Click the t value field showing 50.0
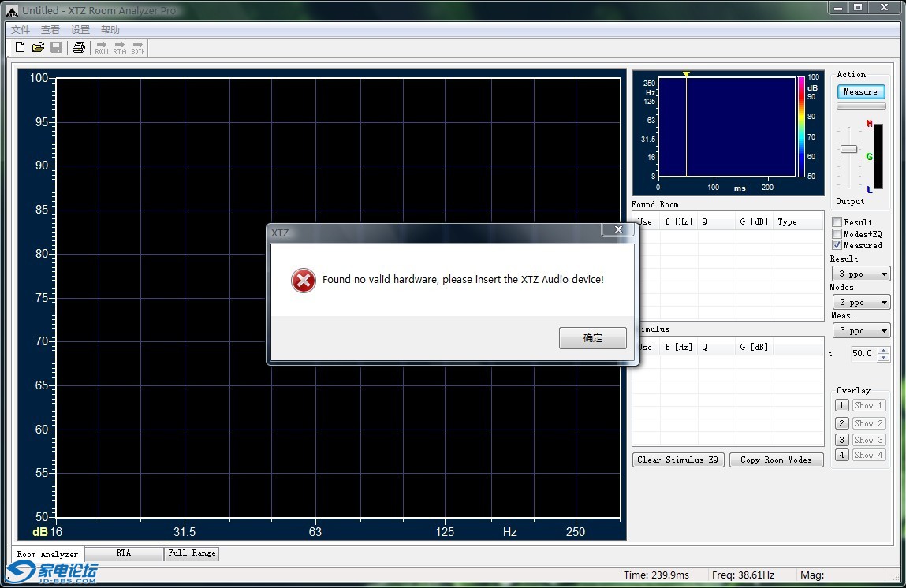906x588 pixels. (862, 353)
